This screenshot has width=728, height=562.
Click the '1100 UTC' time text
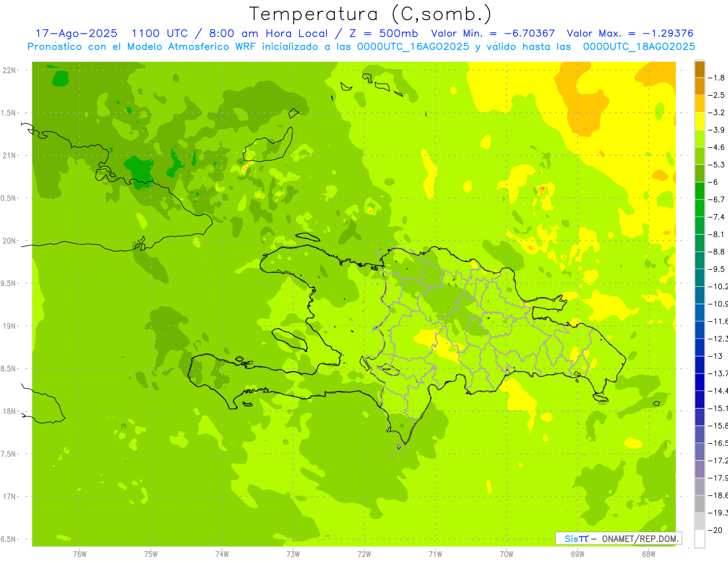160,33
